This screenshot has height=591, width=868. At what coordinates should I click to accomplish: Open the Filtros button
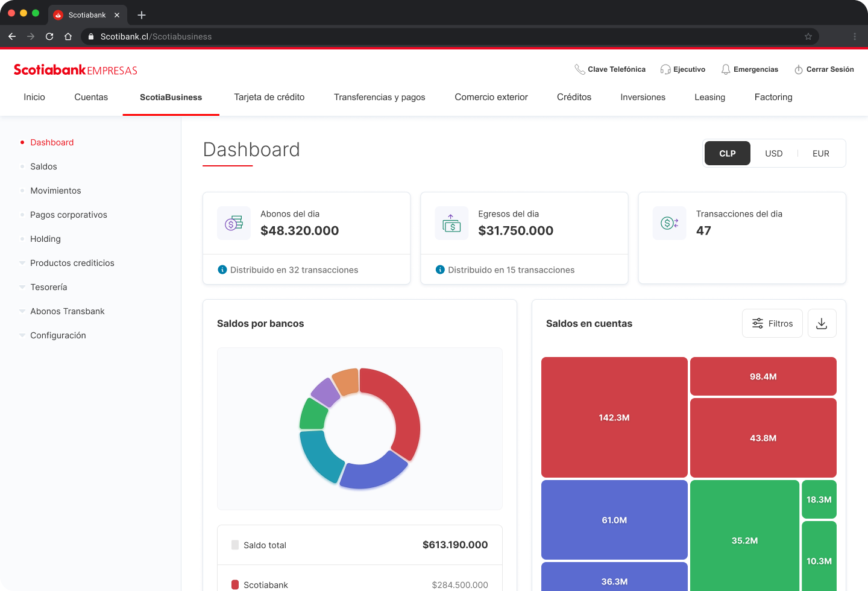pos(772,323)
